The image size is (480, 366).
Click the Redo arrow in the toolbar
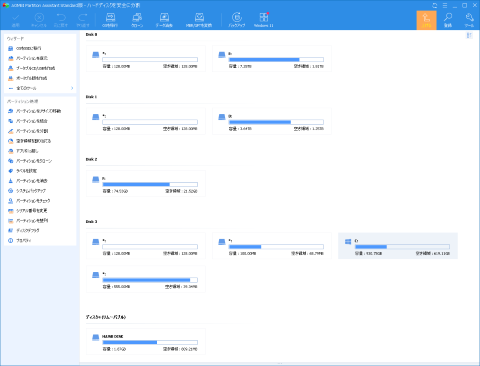pyautogui.click(x=83, y=20)
